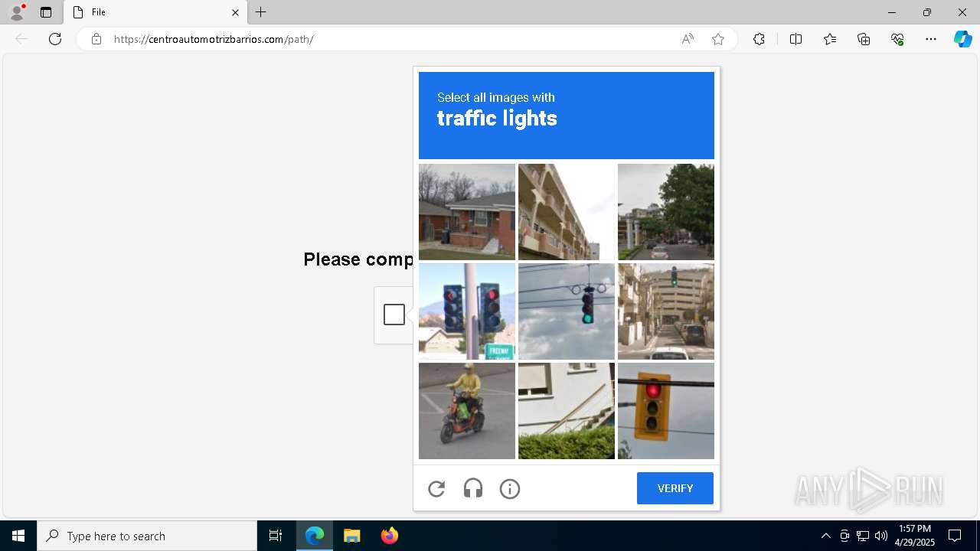Viewport: 980px width, 551px height.
Task: Open Task View on taskbar
Action: click(276, 536)
